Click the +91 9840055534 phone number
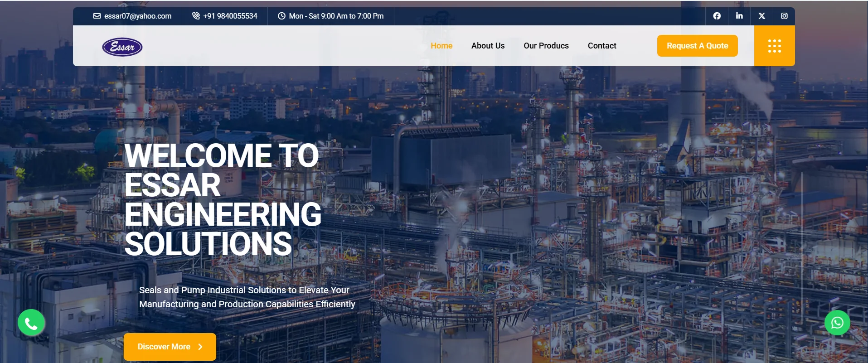The width and height of the screenshot is (868, 363). point(230,16)
